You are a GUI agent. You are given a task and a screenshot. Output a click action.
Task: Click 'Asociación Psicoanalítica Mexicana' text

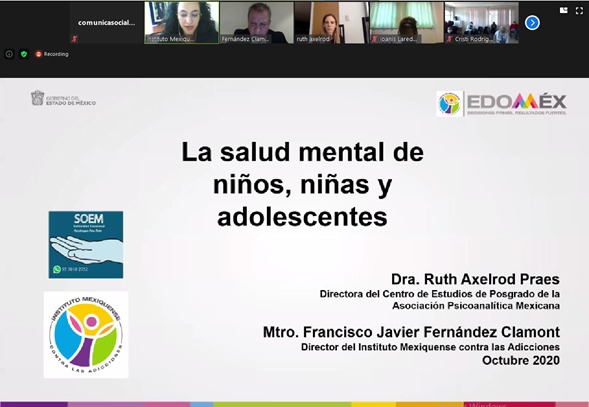pos(476,306)
